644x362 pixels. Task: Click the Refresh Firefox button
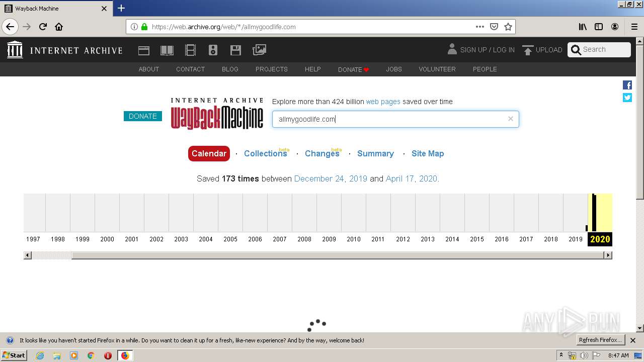point(600,340)
